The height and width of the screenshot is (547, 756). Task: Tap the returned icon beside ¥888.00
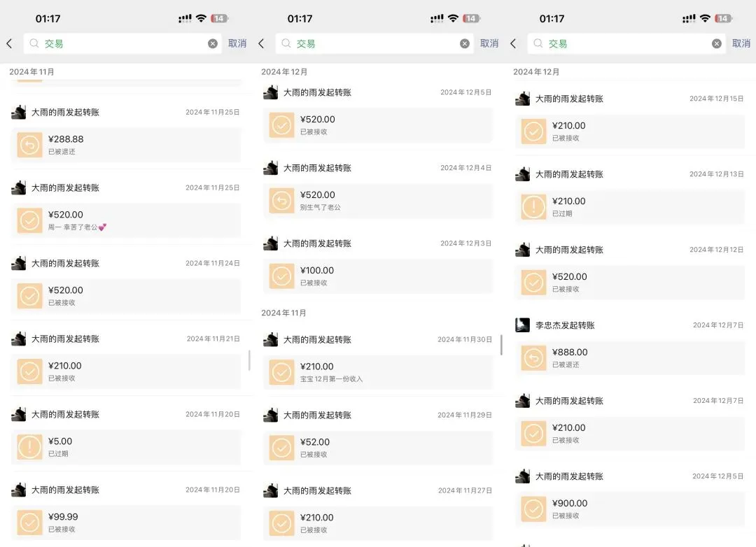pyautogui.click(x=533, y=358)
